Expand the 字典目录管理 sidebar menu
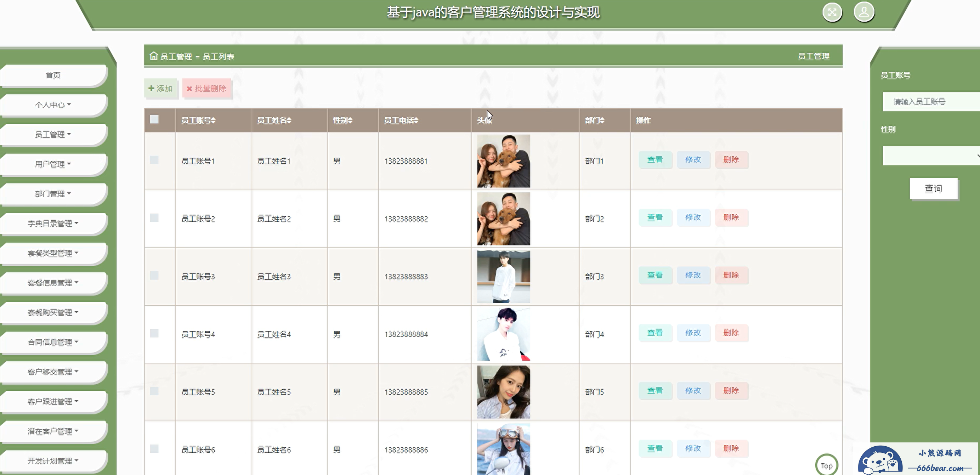Screen dimensions: 980x475 [x=53, y=224]
